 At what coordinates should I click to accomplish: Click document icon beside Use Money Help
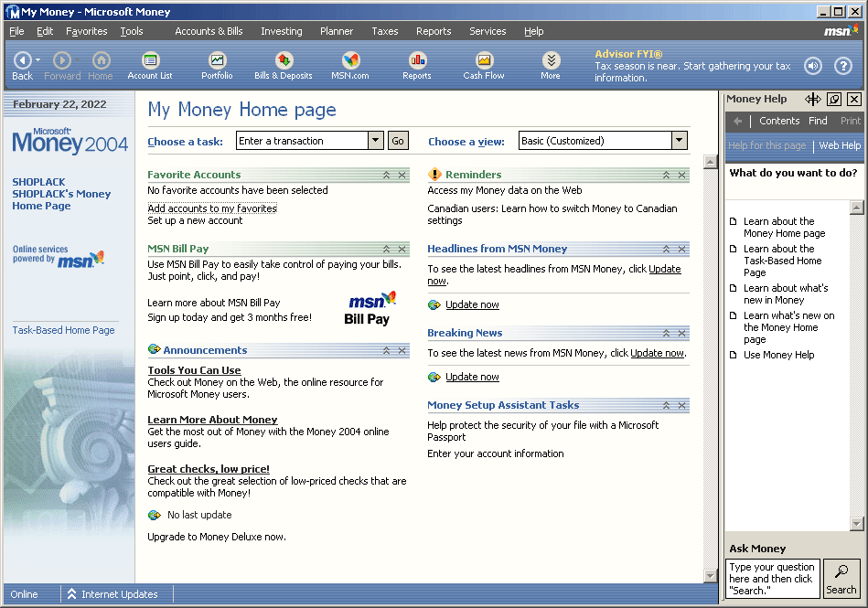click(734, 355)
